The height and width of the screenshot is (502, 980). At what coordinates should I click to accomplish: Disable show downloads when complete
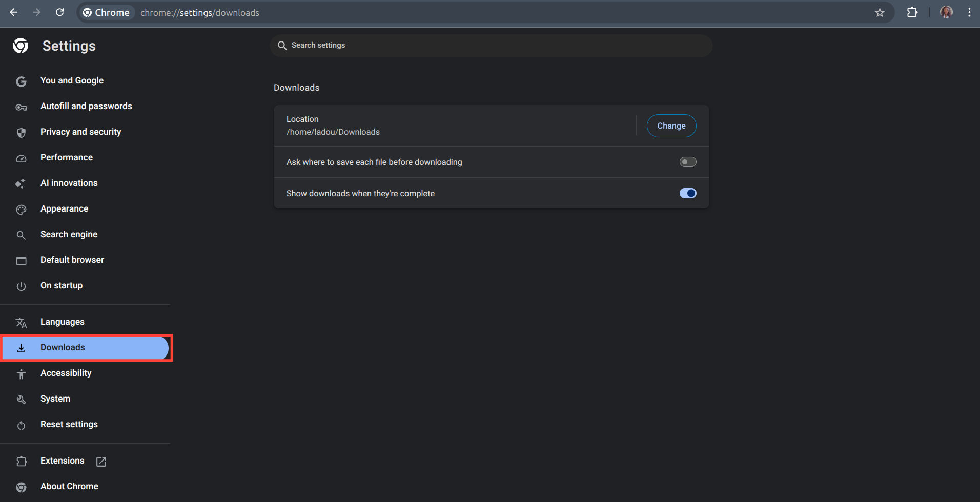click(x=687, y=193)
